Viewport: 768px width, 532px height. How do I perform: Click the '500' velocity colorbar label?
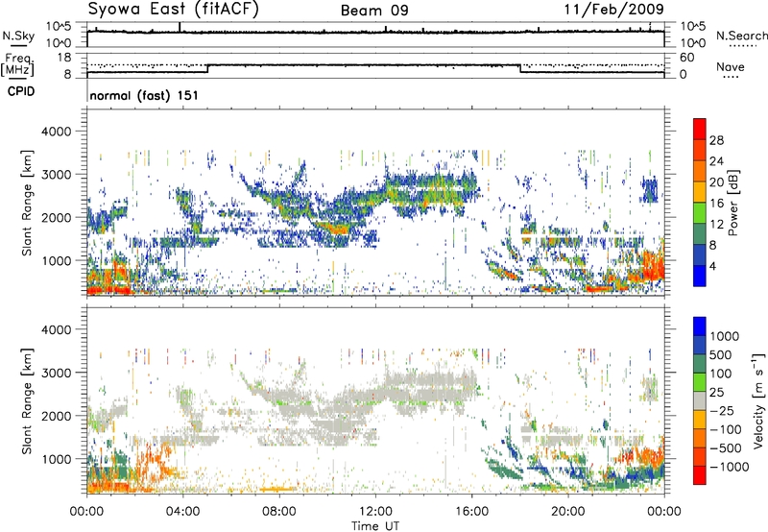click(721, 355)
